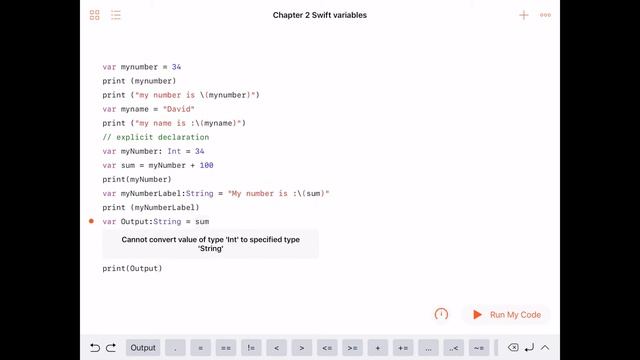Click line print ("my name is :\(myname)")

[x=174, y=123]
